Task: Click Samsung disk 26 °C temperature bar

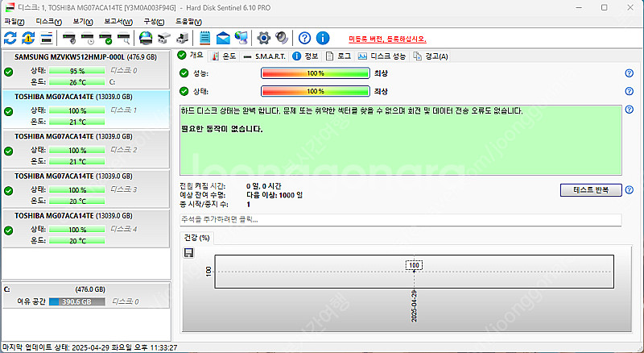Action: coord(76,82)
